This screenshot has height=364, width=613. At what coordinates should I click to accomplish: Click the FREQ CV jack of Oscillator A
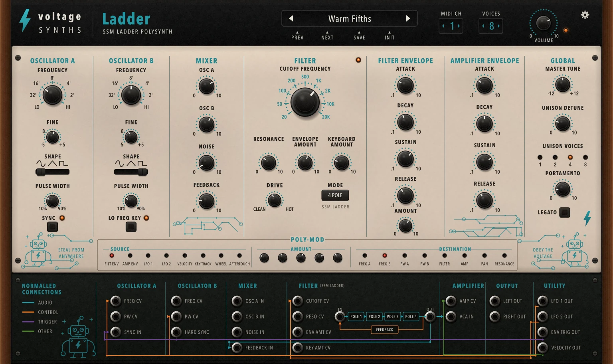pos(116,301)
